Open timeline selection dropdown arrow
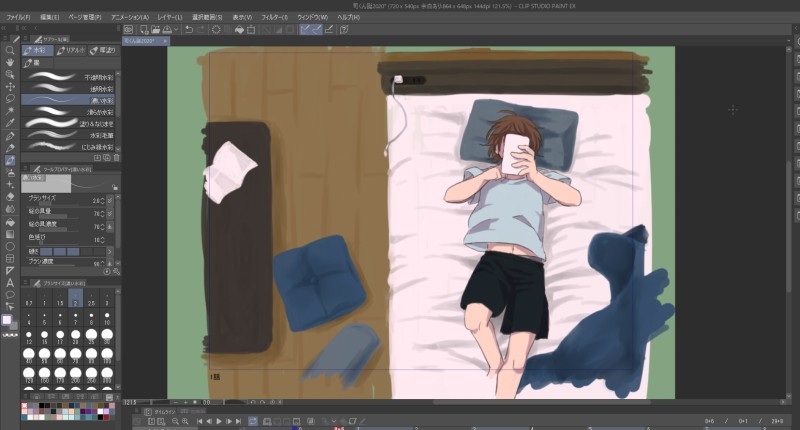 [334, 421]
